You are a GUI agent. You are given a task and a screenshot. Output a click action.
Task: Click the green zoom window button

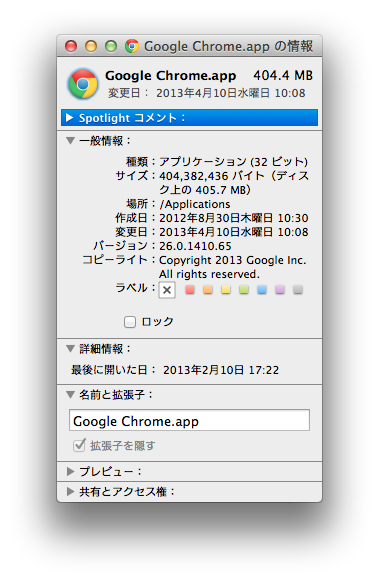(111, 46)
